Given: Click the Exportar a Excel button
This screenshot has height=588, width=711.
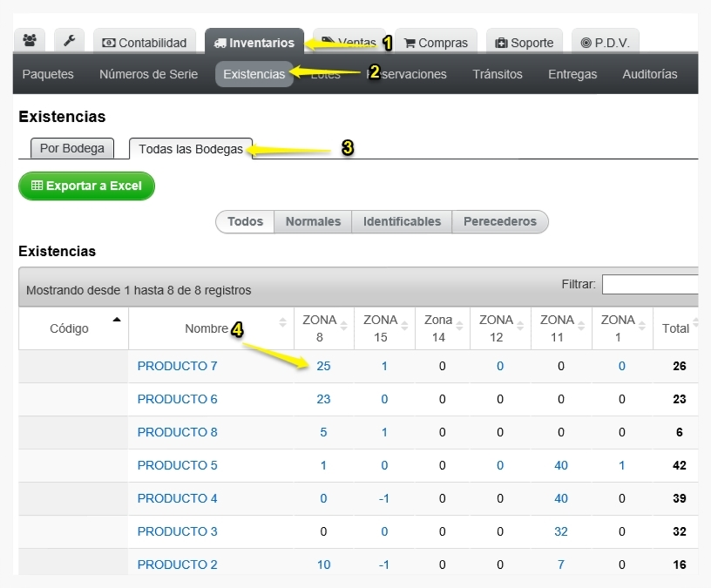Looking at the screenshot, I should click(86, 186).
